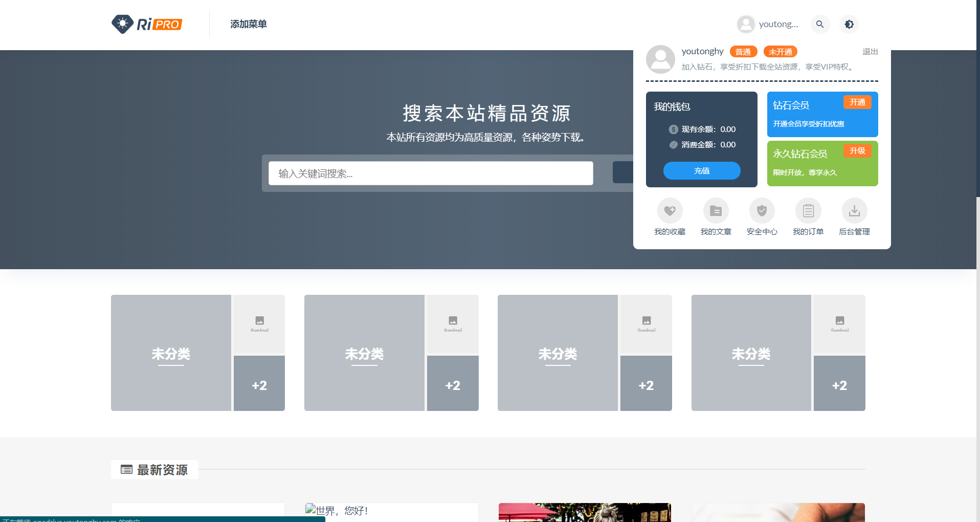
Task: Click the 未开通 membership badge
Action: 781,52
